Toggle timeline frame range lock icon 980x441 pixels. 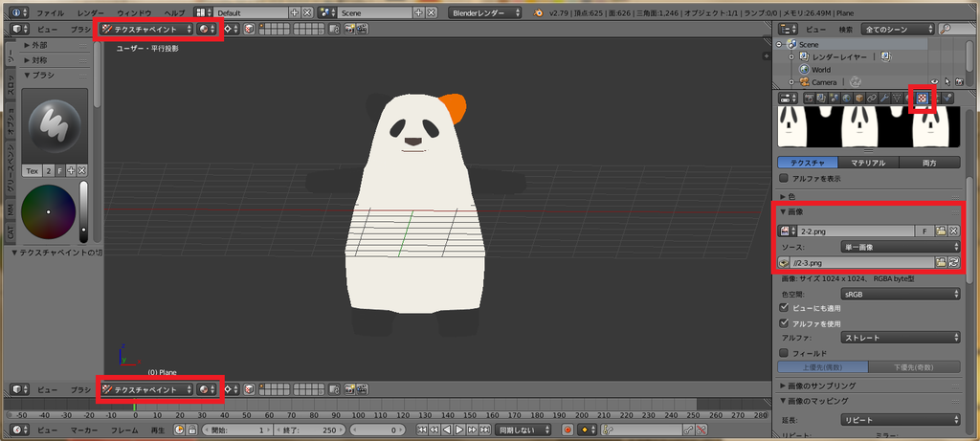191,430
